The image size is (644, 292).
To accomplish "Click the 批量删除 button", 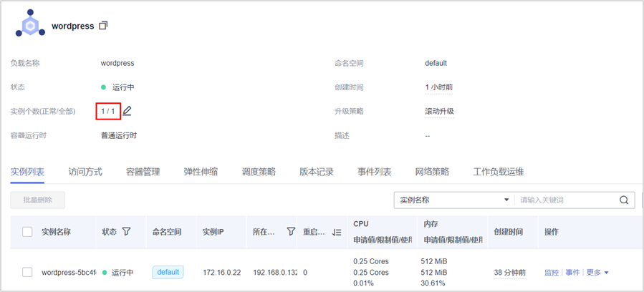I will pyautogui.click(x=37, y=200).
